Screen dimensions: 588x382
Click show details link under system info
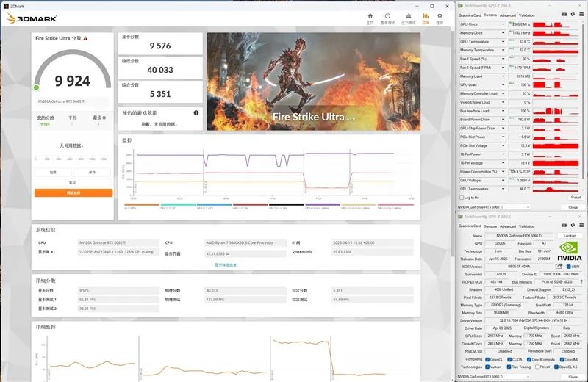[226, 265]
